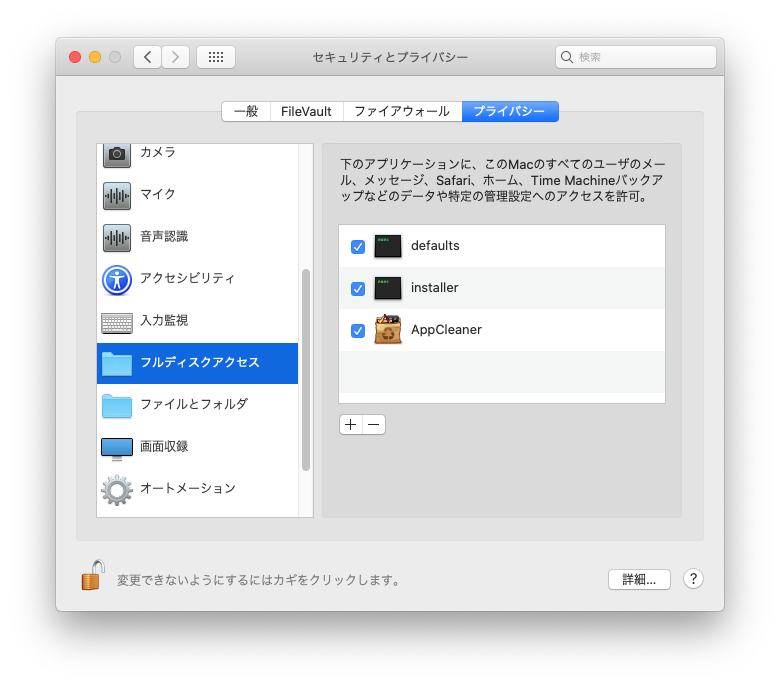Select the Automation (オートメーション) gear icon
Screen dimensions: 780x685
117,489
